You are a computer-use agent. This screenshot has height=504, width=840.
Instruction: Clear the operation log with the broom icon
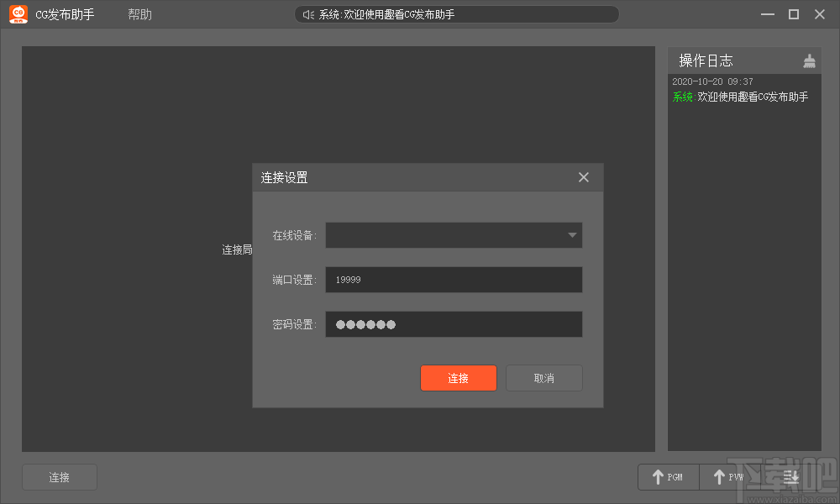coord(809,60)
